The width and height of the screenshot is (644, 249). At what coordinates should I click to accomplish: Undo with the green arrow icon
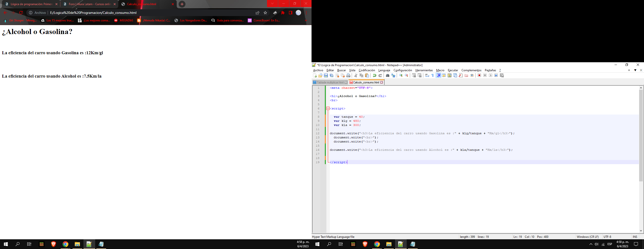(375, 75)
